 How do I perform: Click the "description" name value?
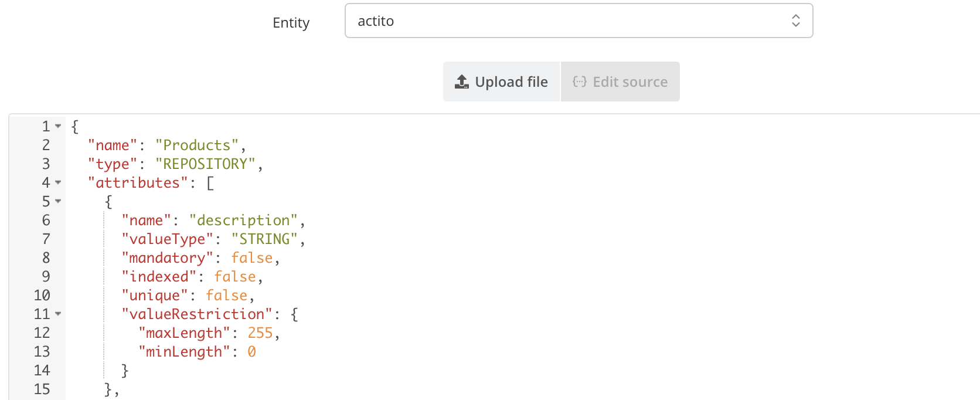click(243, 220)
